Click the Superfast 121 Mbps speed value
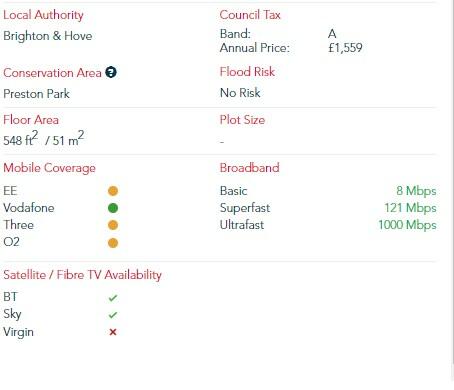This screenshot has height=390, width=454. (x=410, y=208)
